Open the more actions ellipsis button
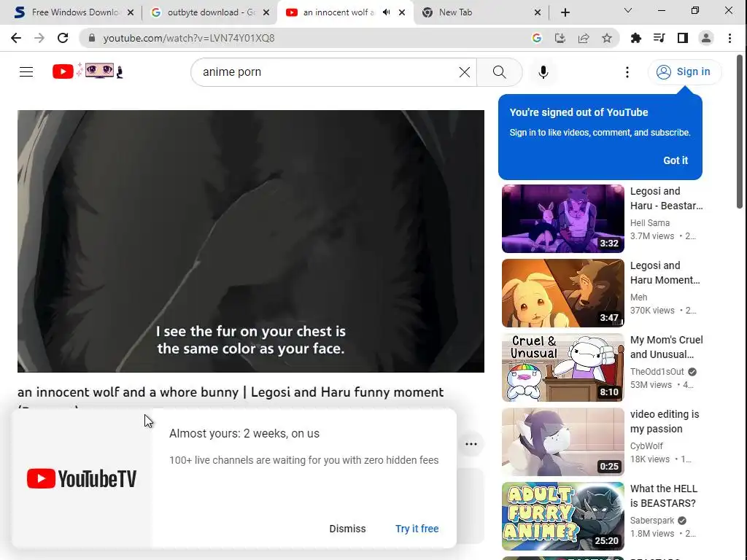The width and height of the screenshot is (747, 560). pyautogui.click(x=471, y=444)
